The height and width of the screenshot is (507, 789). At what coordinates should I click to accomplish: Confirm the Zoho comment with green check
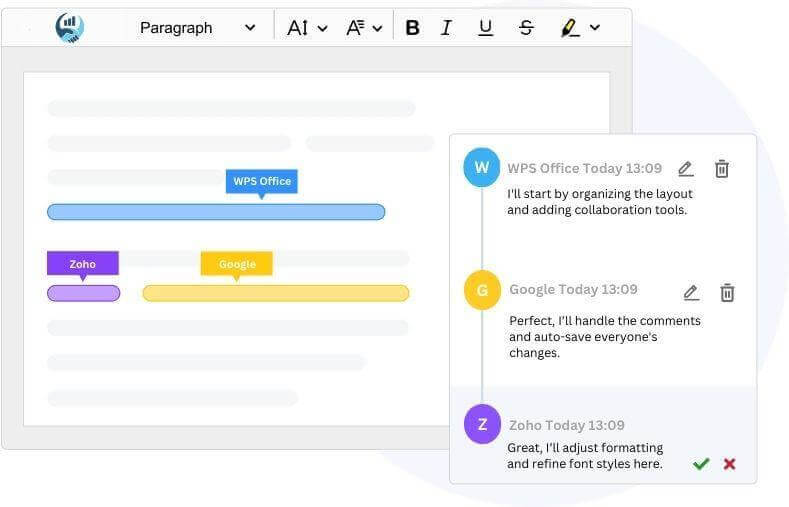tap(701, 464)
